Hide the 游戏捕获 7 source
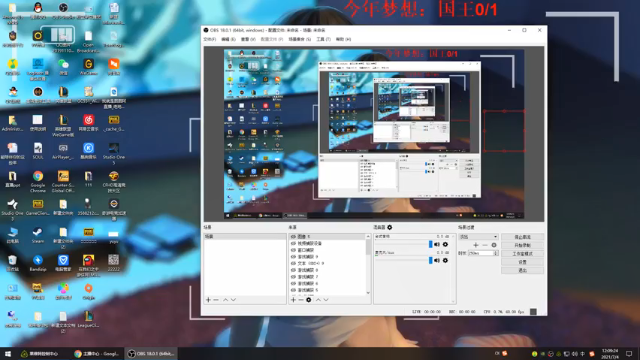 click(293, 277)
